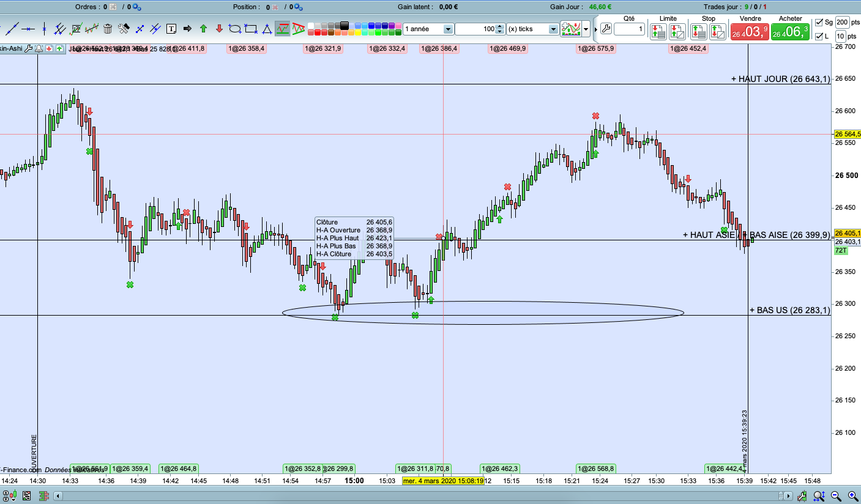Open the add indicator chart button
Image resolution: width=861 pixels, height=504 pixels.
[571, 29]
